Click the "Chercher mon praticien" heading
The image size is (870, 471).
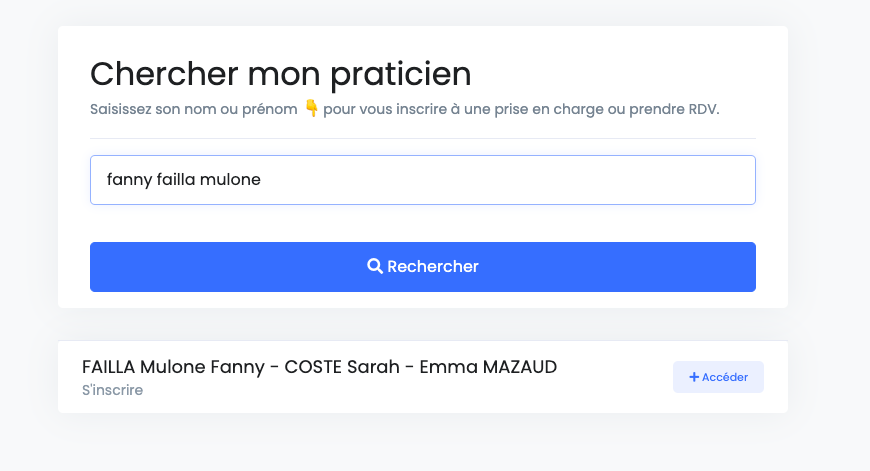tap(280, 73)
